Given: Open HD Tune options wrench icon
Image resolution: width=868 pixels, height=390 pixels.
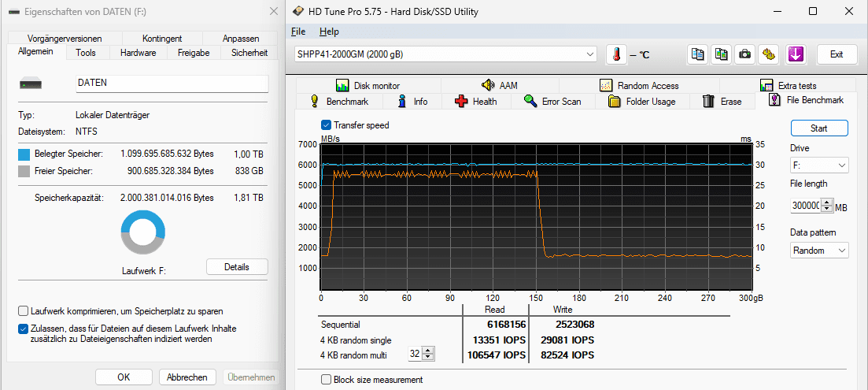Looking at the screenshot, I should point(768,54).
